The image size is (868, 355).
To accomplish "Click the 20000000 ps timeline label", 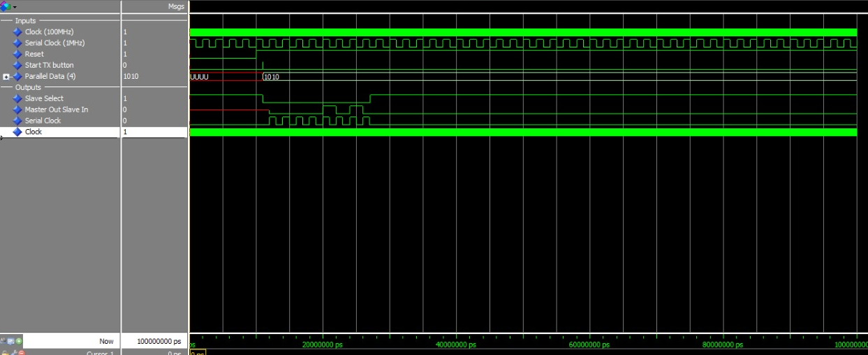I will 323,345.
